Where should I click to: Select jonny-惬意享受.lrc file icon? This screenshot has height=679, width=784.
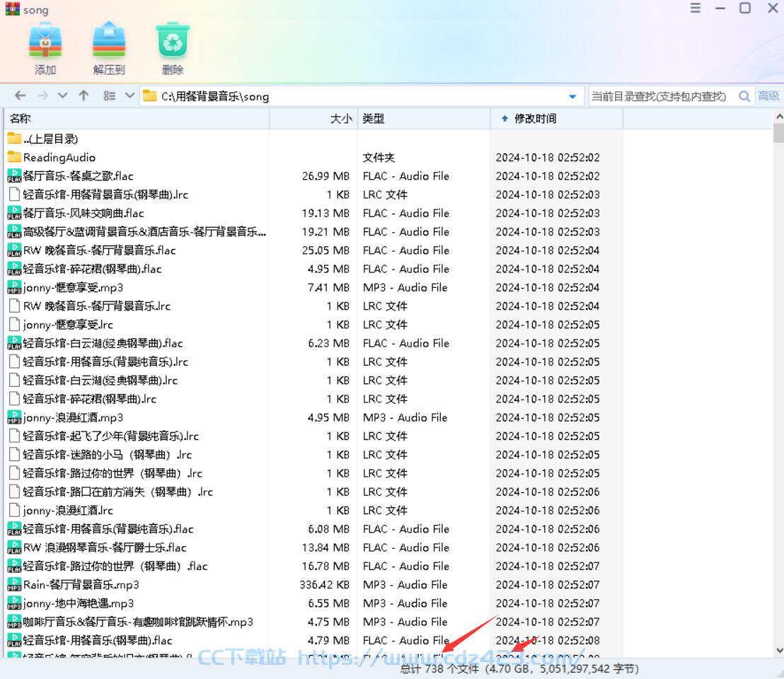[x=14, y=325]
